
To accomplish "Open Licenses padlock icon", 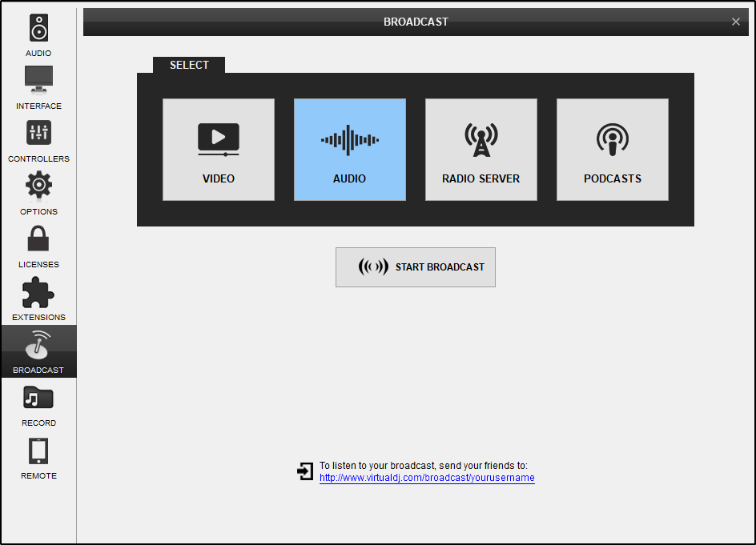I will [38, 238].
